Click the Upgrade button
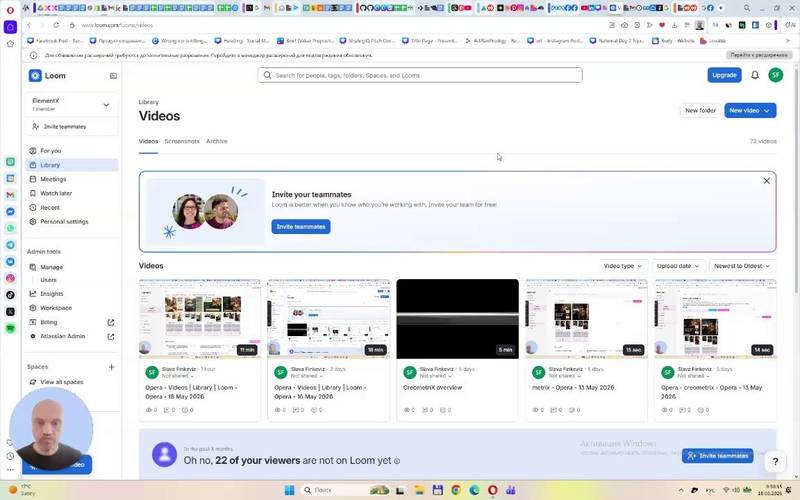The width and height of the screenshot is (800, 500). pos(724,75)
